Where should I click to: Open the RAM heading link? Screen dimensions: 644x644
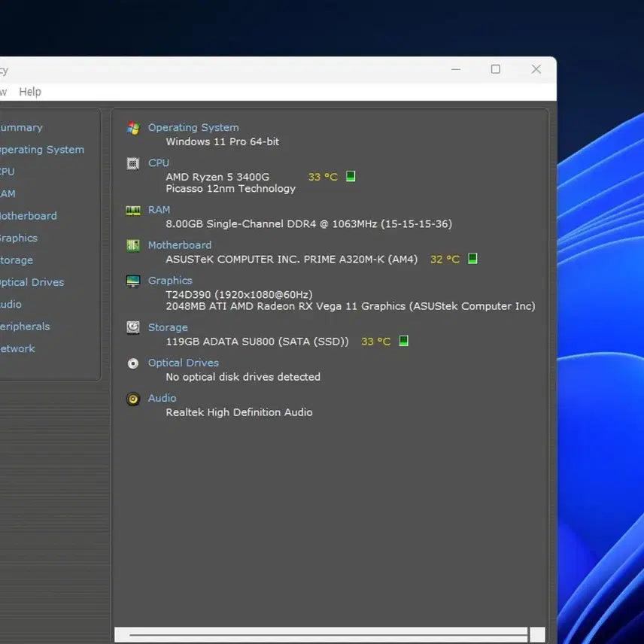(159, 209)
